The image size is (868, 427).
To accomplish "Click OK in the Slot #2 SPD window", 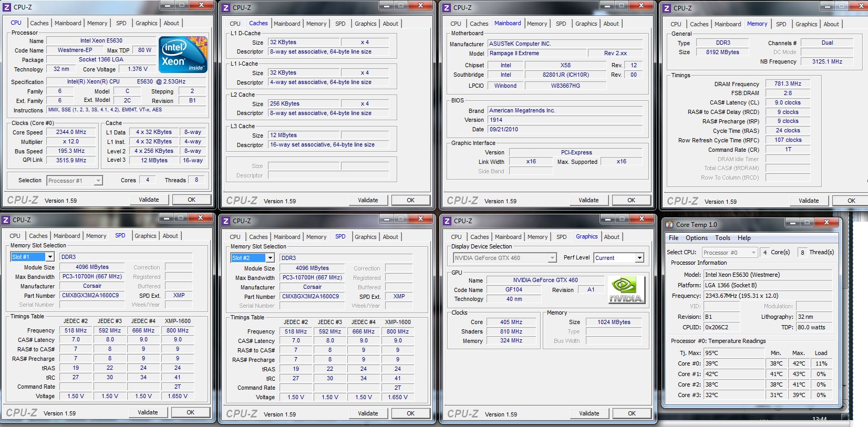I will click(411, 413).
